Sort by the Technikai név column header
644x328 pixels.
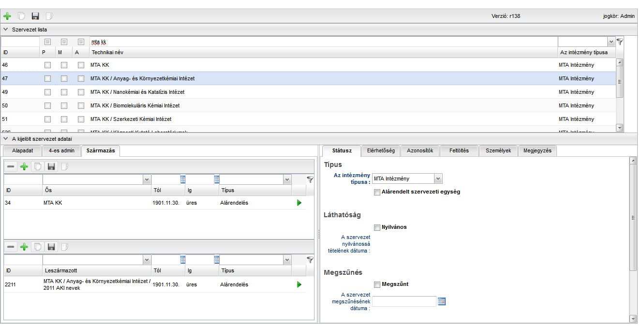(323, 52)
